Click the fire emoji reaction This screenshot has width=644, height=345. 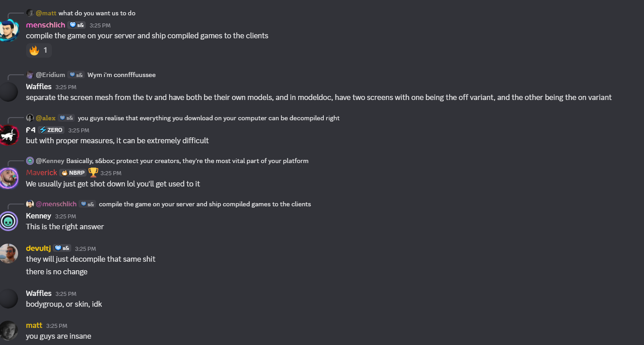(39, 50)
